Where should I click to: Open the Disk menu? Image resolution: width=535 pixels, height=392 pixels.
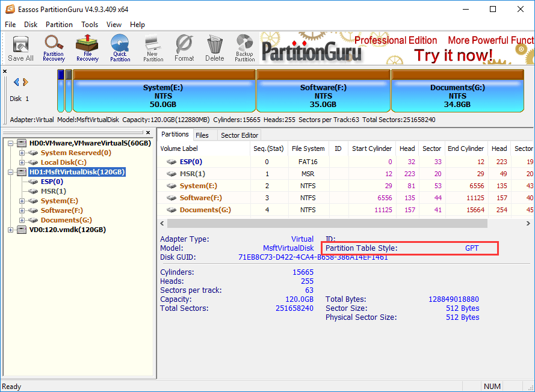pyautogui.click(x=31, y=25)
